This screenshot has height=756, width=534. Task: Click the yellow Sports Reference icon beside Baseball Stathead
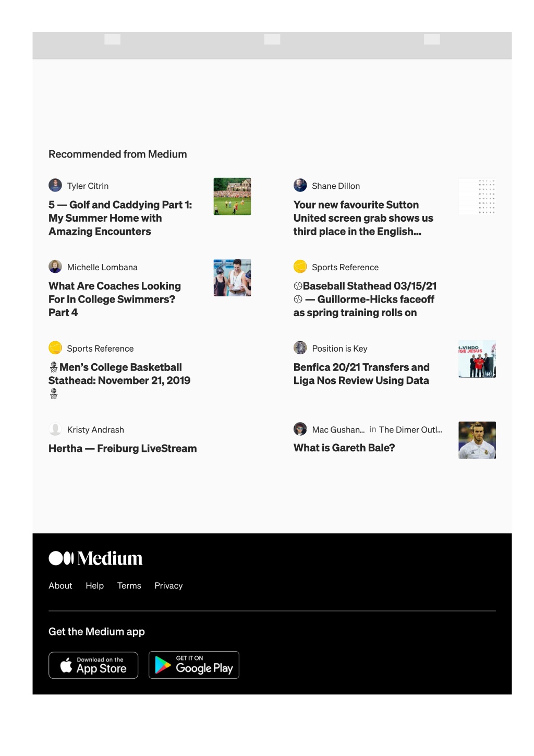coord(300,267)
